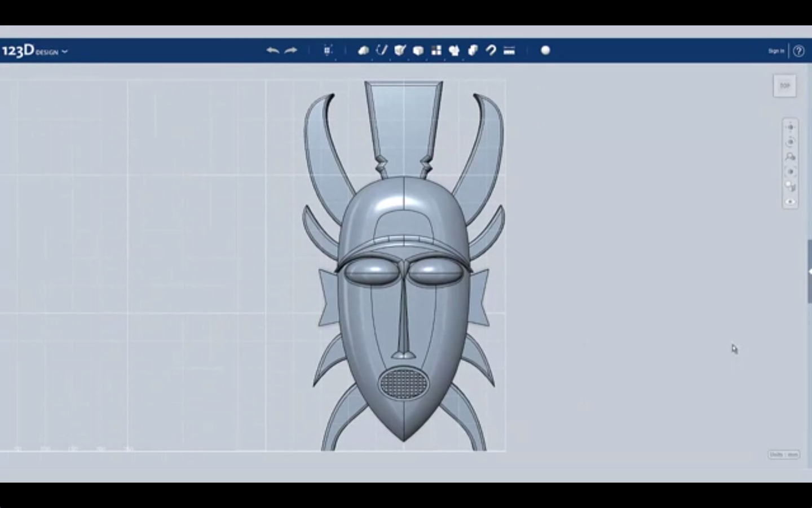This screenshot has height=508, width=812.
Task: Open the Grouping tool
Action: pos(454,50)
